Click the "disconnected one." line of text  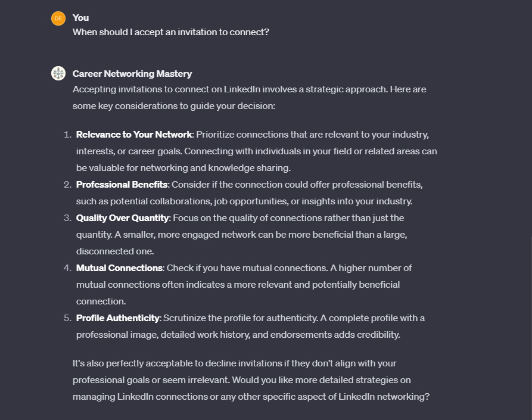(114, 251)
